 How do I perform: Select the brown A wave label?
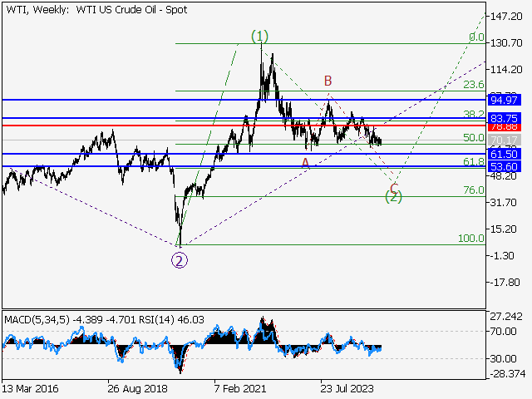[x=305, y=163]
